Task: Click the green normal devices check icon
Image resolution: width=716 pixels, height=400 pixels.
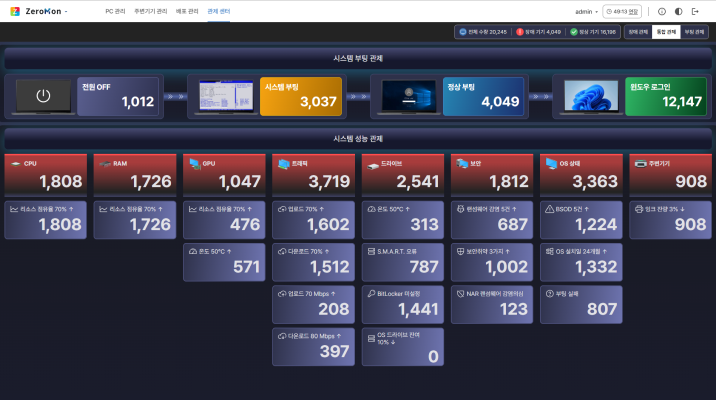Action: [574, 32]
